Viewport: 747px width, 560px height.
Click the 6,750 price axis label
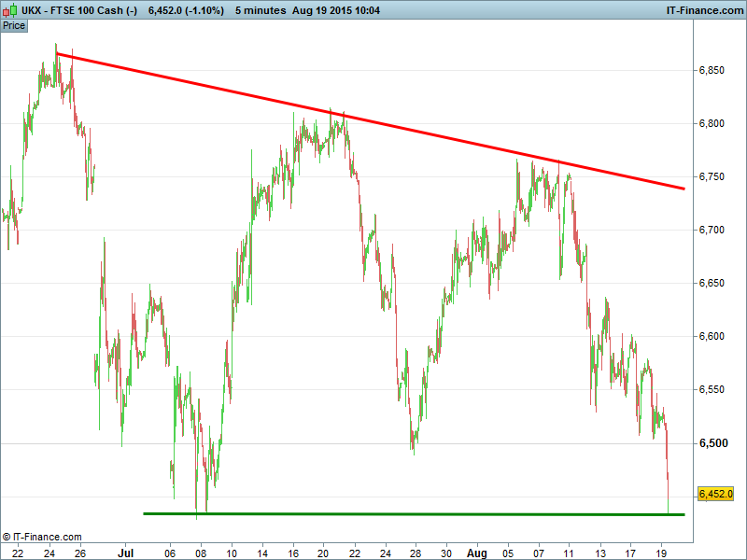[712, 176]
